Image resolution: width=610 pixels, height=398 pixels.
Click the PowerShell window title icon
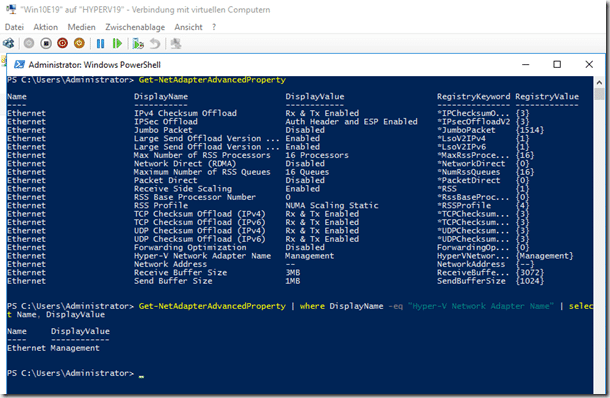pos(19,64)
